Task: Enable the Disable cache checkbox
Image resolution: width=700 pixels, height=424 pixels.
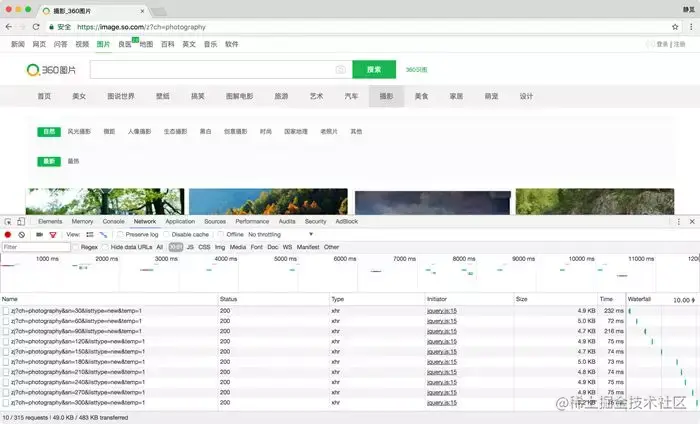Action: [x=166, y=234]
